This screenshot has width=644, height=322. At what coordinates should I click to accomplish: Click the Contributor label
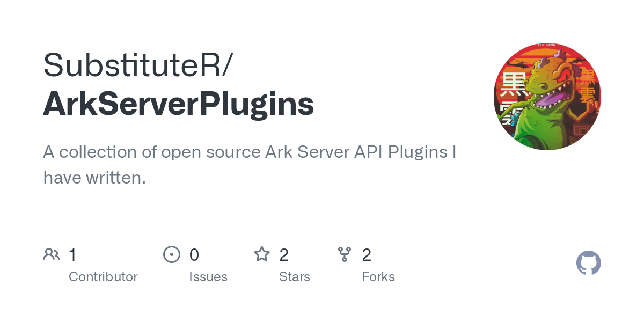pos(103,277)
